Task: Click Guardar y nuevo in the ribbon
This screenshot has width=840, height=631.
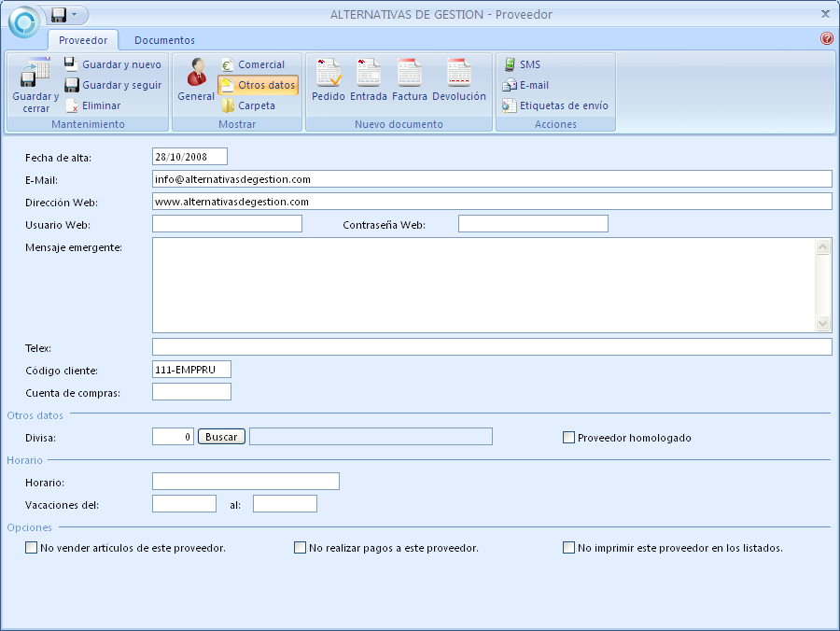Action: (112, 64)
